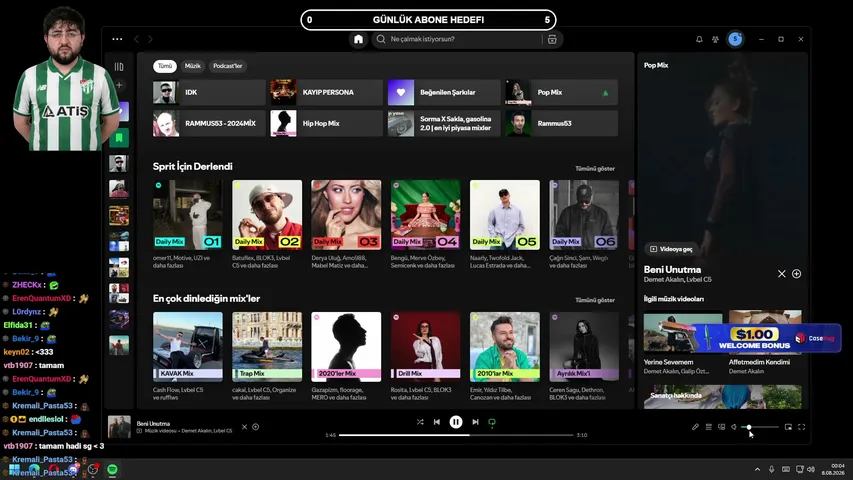This screenshot has width=853, height=480.
Task: Show all in En çok dinlediğin mix'ler
Action: tap(595, 300)
